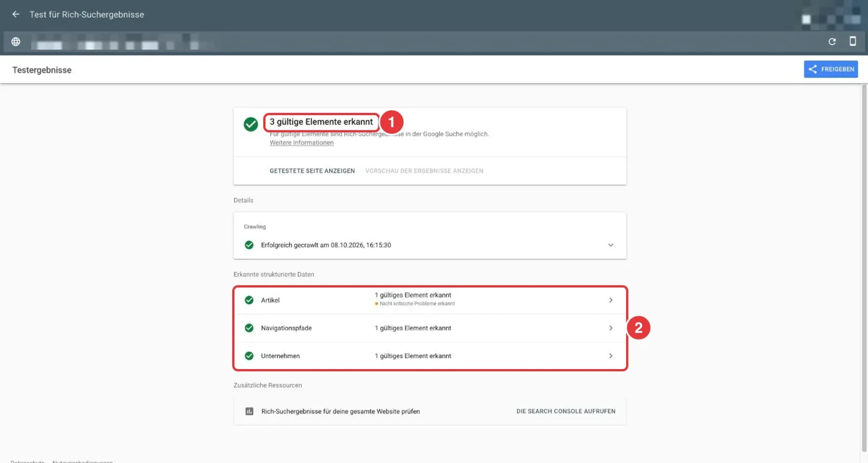Click the share icon in Freigeben button
This screenshot has width=868, height=463.
813,69
